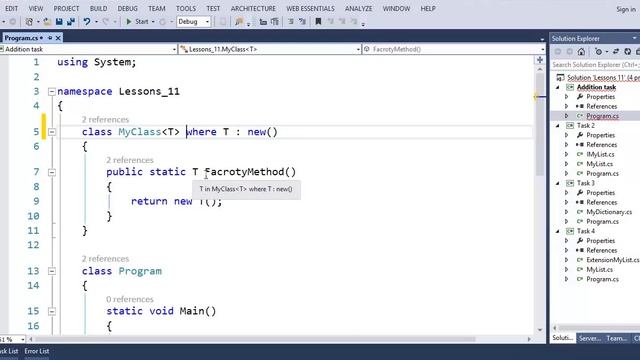Screen dimensions: 640x360
Task: Open the ARCHITECTURE menu
Action: [x=253, y=9]
